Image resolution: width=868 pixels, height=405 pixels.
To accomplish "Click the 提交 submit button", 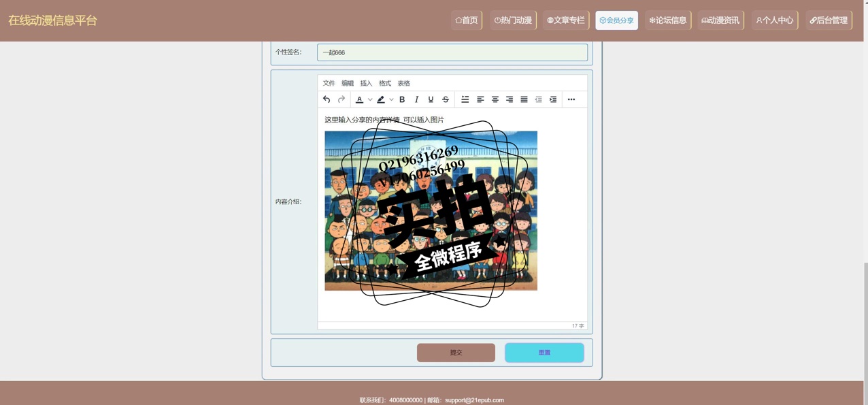I will [x=456, y=353].
